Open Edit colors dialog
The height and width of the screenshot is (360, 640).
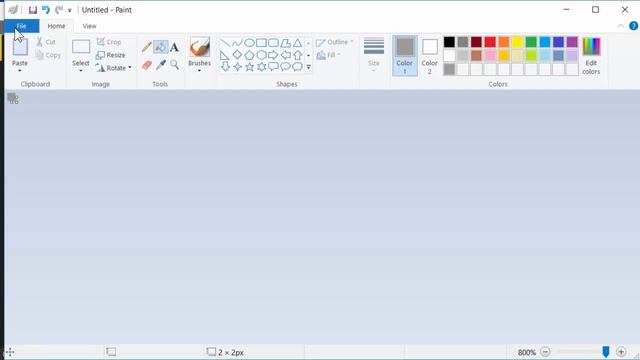coord(591,56)
